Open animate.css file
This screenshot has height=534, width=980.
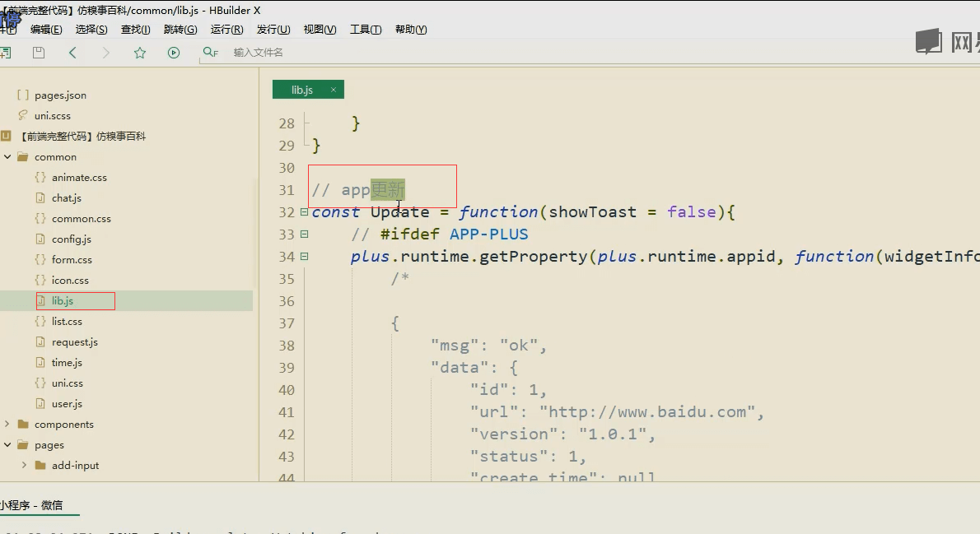79,178
